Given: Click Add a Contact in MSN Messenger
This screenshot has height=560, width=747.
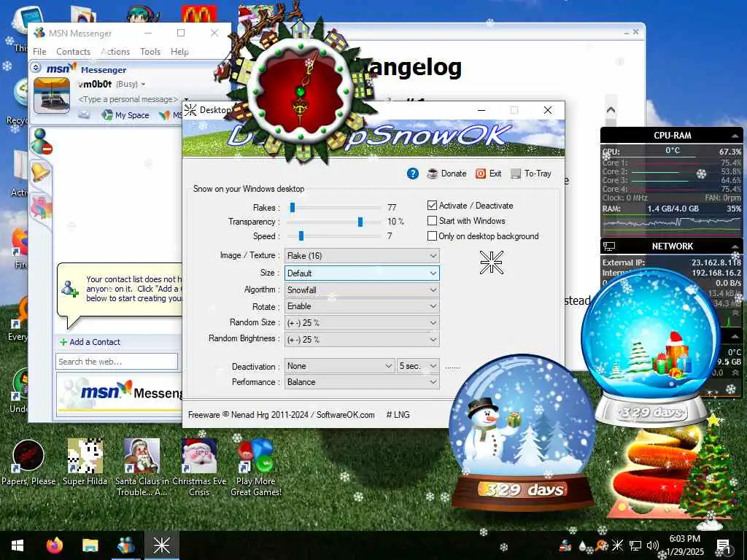Looking at the screenshot, I should tap(90, 342).
